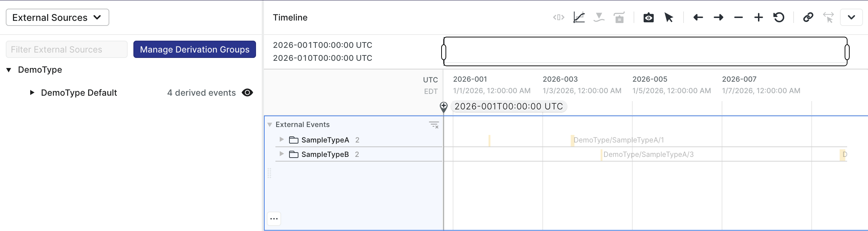Open timeline toolbar chevron dropdown menu

tap(851, 18)
